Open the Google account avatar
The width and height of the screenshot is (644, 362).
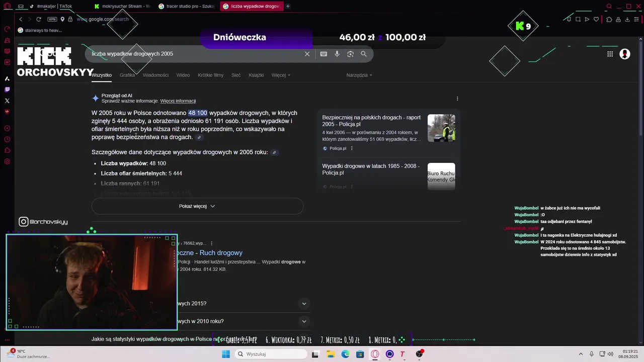coord(625,54)
